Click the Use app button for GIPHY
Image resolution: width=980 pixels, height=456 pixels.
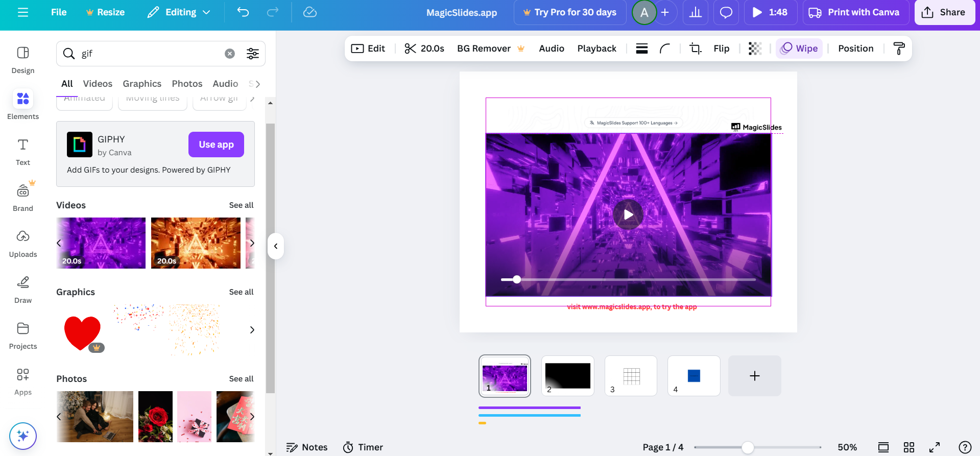point(216,145)
